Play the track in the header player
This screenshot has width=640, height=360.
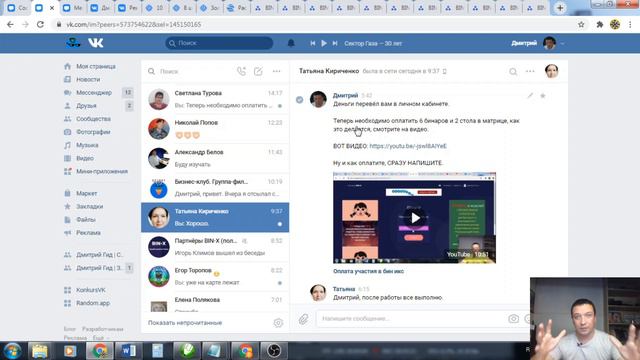(324, 43)
